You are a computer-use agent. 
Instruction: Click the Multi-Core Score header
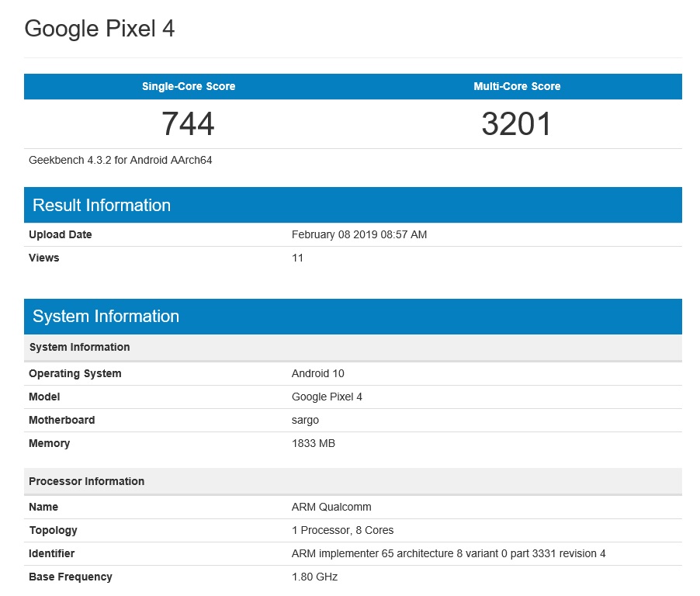coord(517,86)
